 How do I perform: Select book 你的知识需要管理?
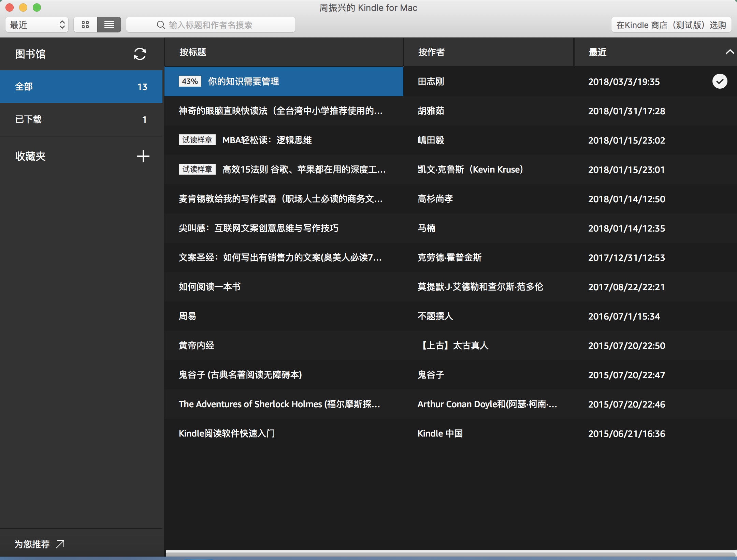coord(244,82)
